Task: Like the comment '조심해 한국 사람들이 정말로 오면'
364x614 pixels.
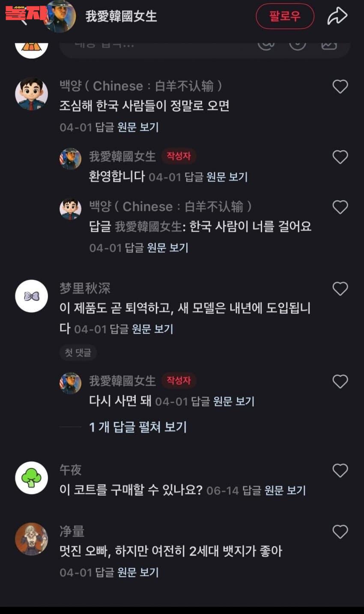Action: click(x=340, y=87)
